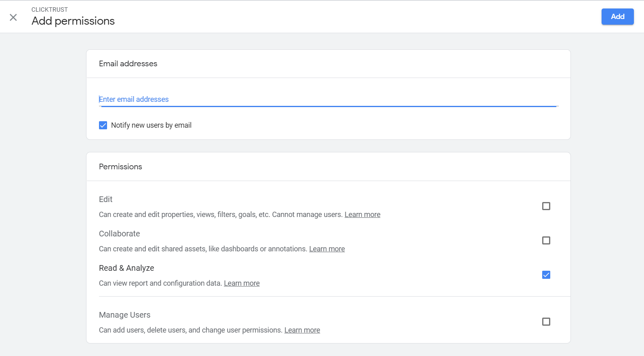This screenshot has height=356, width=644.
Task: Close the Add permissions dialog
Action: pyautogui.click(x=13, y=17)
